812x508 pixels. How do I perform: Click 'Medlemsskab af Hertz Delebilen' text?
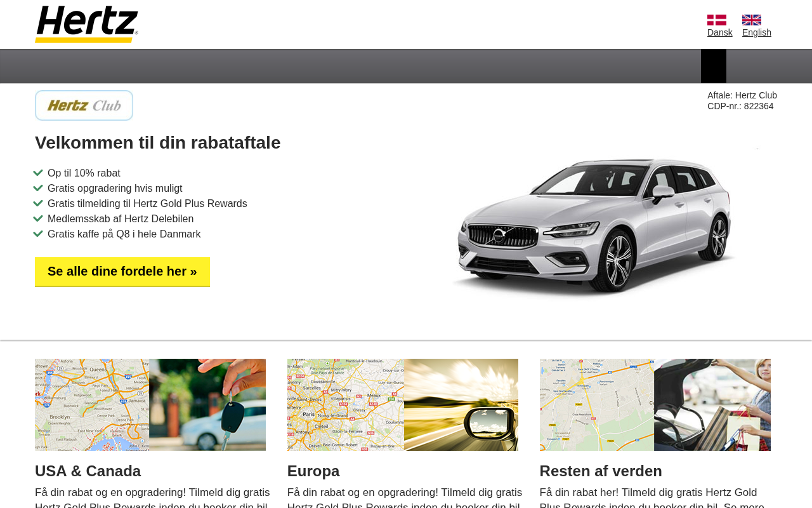[121, 219]
